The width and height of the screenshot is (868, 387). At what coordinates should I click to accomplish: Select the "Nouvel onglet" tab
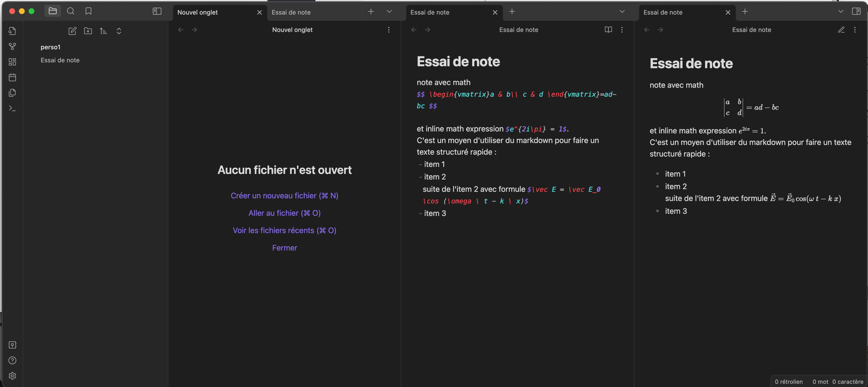(x=215, y=12)
